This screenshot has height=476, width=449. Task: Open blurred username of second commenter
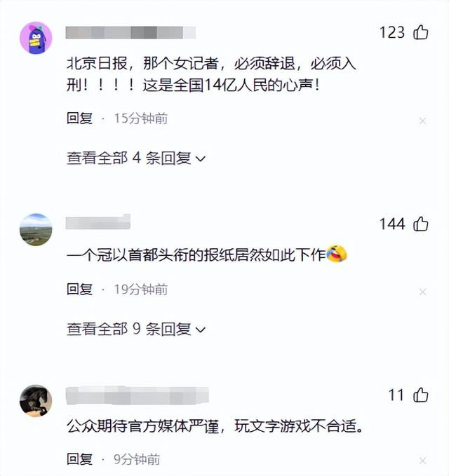point(98,222)
